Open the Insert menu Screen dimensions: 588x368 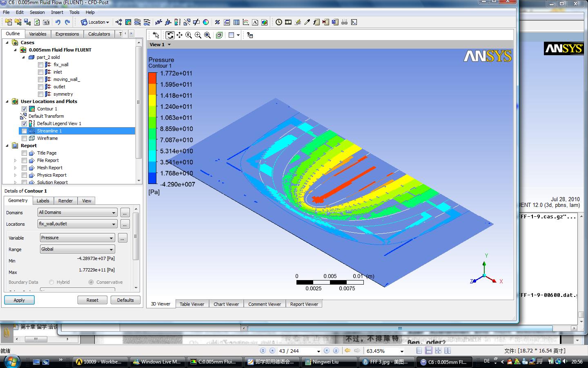pyautogui.click(x=57, y=12)
